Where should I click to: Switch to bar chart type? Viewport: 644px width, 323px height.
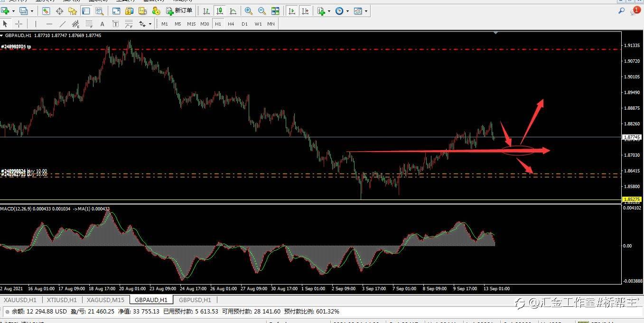coord(206,11)
